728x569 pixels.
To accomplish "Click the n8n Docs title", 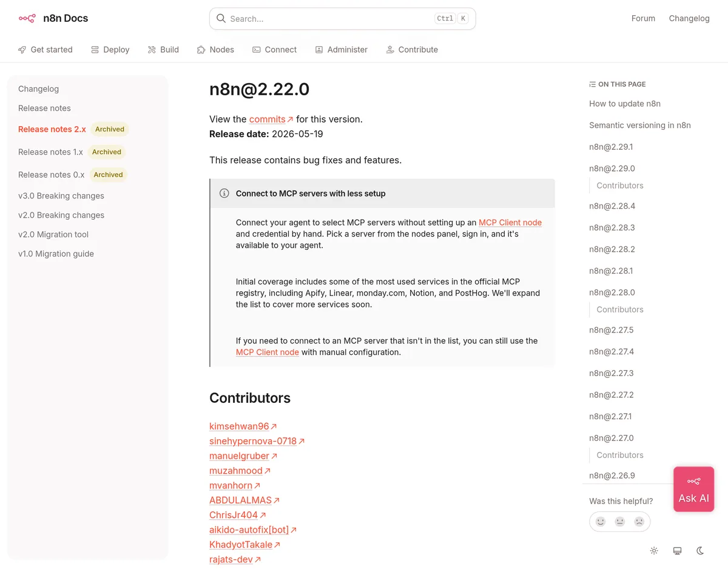I will click(x=66, y=18).
